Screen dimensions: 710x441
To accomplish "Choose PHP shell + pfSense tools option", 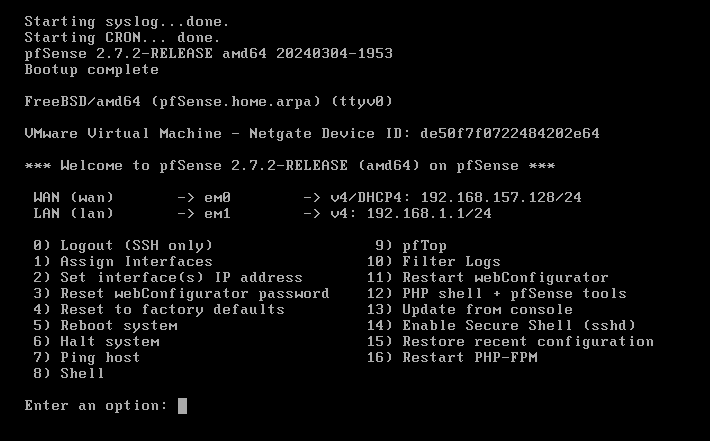I will (x=497, y=293).
